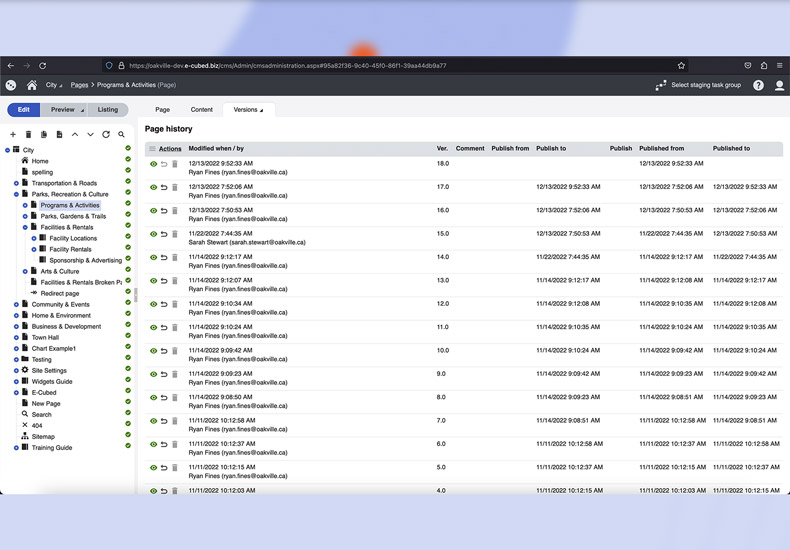Delete version 15.0 using its trash icon
Viewport: 790px width, 550px height.
tap(175, 234)
